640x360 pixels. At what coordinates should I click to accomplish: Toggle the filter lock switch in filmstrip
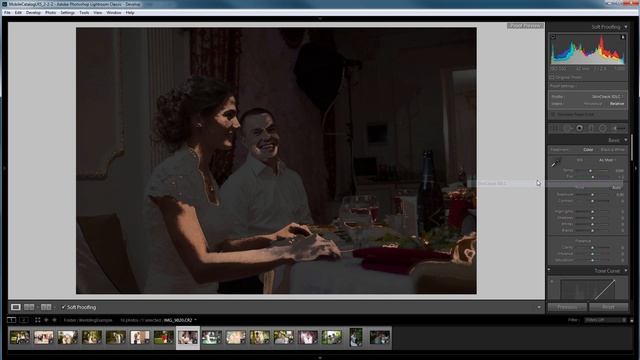click(x=632, y=320)
